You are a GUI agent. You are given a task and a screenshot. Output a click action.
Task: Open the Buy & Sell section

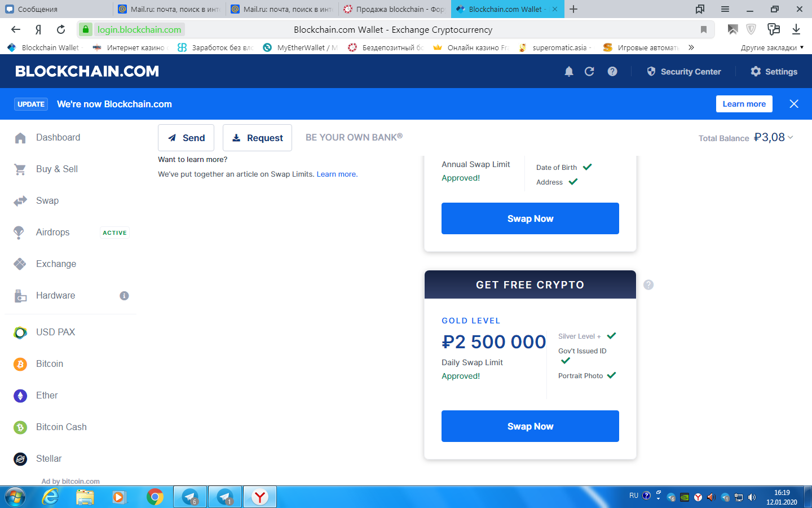pos(57,169)
